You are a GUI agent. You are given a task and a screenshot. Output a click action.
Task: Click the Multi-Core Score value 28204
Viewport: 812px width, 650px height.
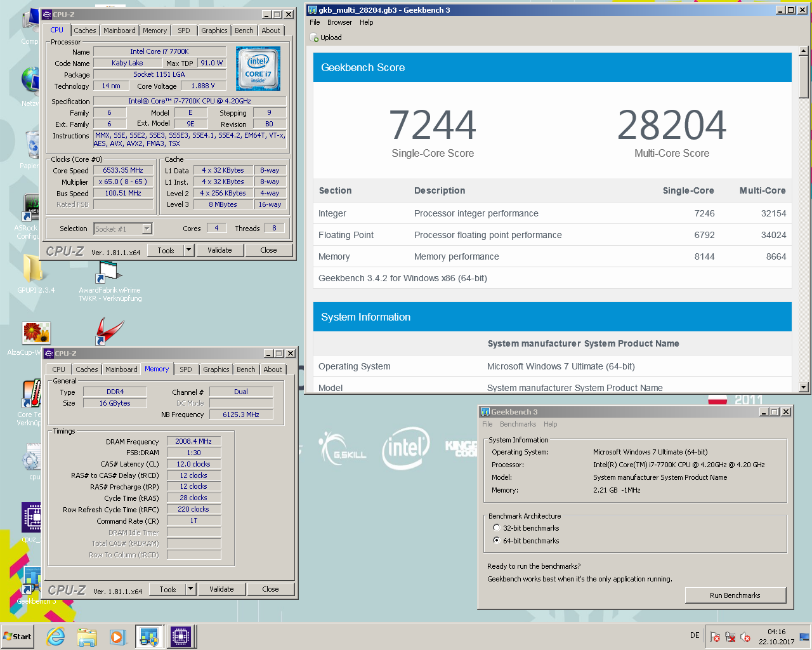pos(672,125)
